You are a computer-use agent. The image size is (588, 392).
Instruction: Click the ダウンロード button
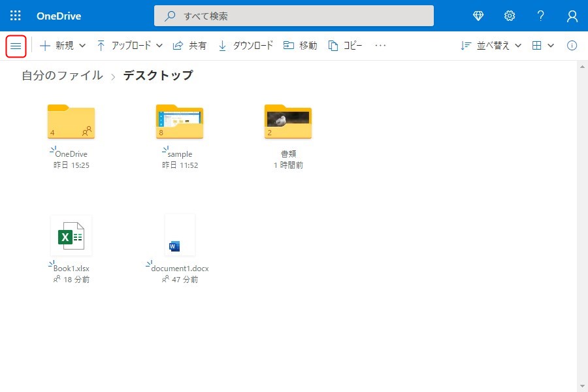pyautogui.click(x=246, y=46)
